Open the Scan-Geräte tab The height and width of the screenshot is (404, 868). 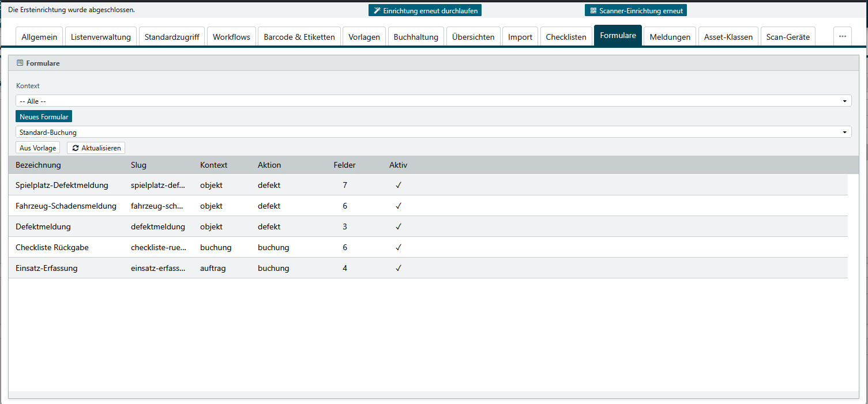tap(788, 36)
